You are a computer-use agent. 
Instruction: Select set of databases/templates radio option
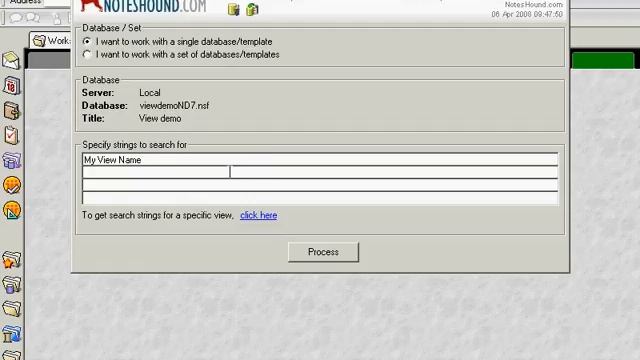(87, 54)
